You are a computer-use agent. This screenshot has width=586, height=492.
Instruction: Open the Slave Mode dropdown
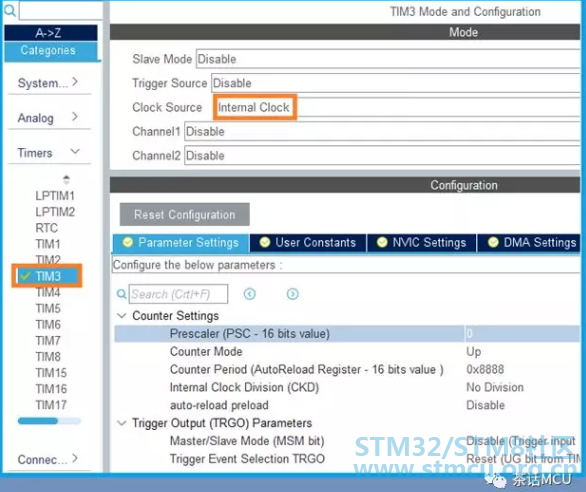[388, 59]
